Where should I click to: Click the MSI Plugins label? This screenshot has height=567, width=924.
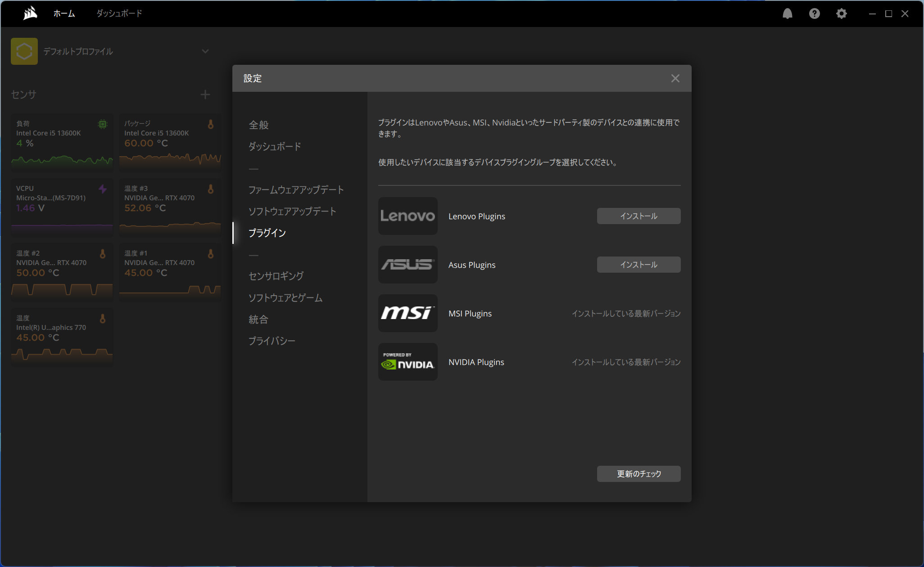[470, 313]
